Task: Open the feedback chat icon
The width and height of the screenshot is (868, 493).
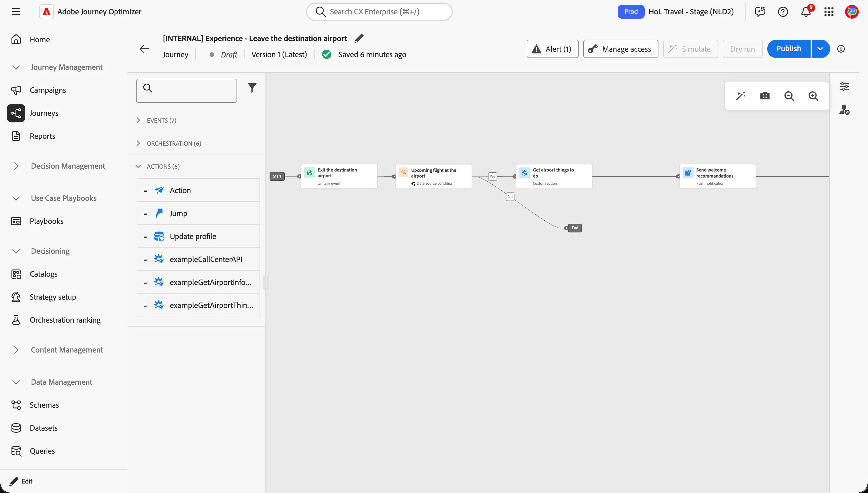Action: 760,12
